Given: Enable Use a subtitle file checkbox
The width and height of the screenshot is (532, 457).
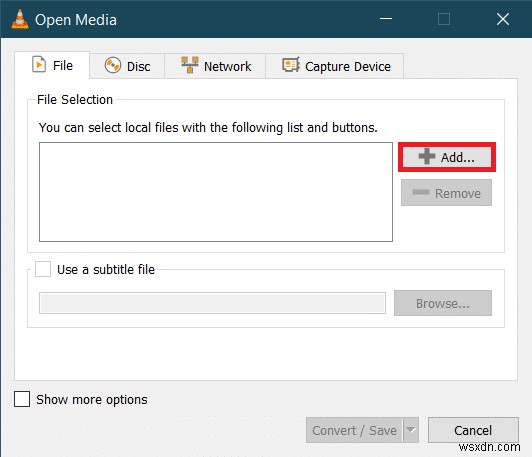Looking at the screenshot, I should click(x=43, y=269).
